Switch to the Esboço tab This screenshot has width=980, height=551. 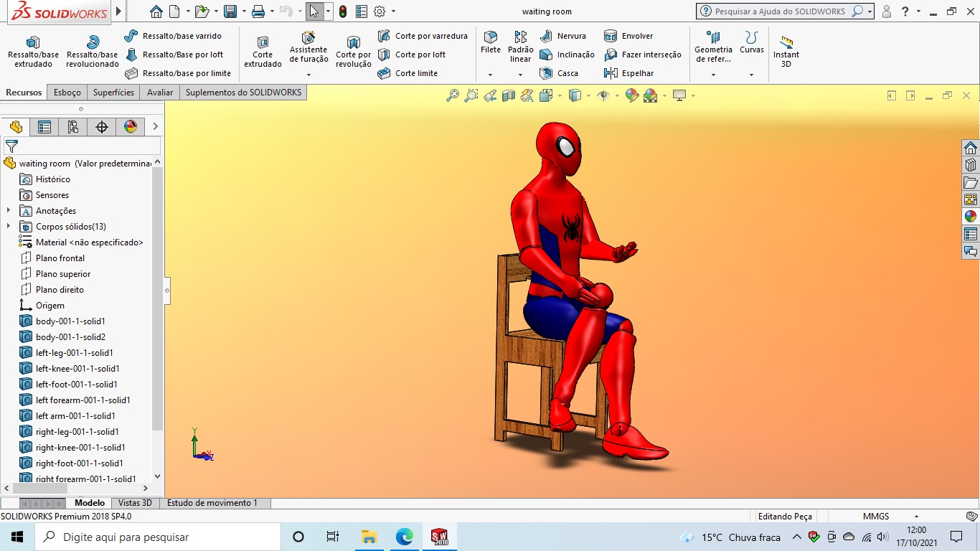[x=67, y=93]
